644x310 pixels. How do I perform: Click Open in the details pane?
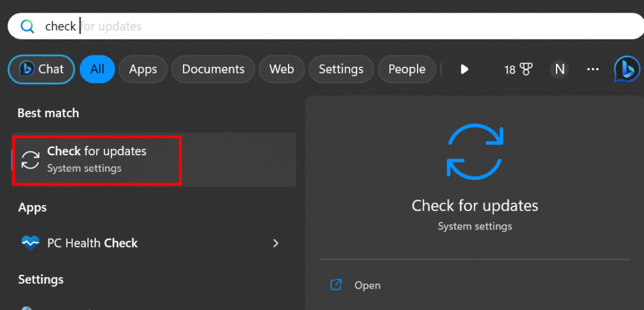367,285
